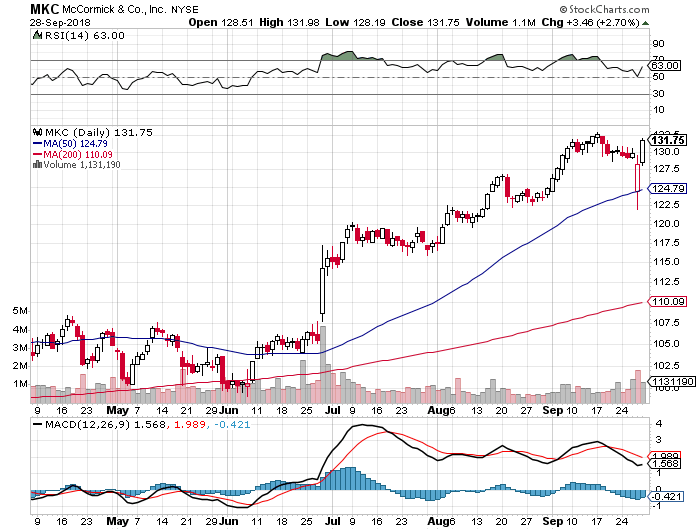Viewport: 696px width, 530px height.
Task: Click the Volume bars legend icon
Action: (x=37, y=164)
